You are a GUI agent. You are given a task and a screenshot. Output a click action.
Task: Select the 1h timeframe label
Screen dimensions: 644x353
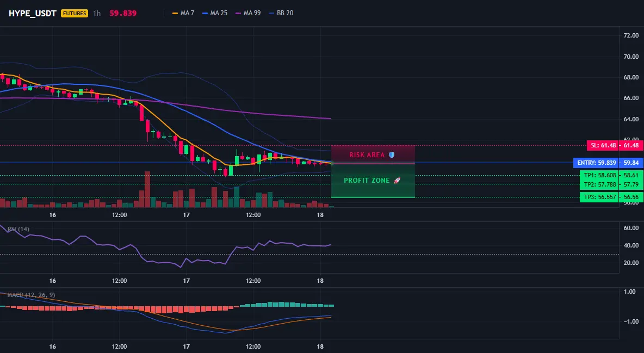[96, 13]
